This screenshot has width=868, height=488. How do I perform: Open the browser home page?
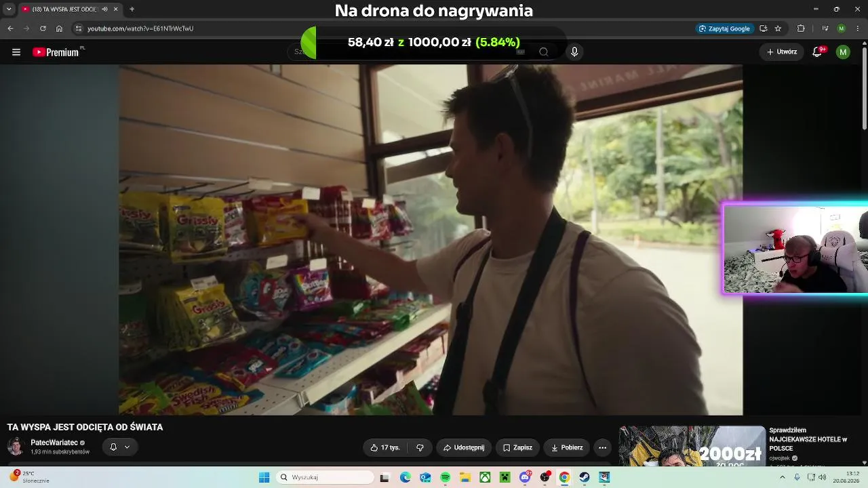point(59,28)
